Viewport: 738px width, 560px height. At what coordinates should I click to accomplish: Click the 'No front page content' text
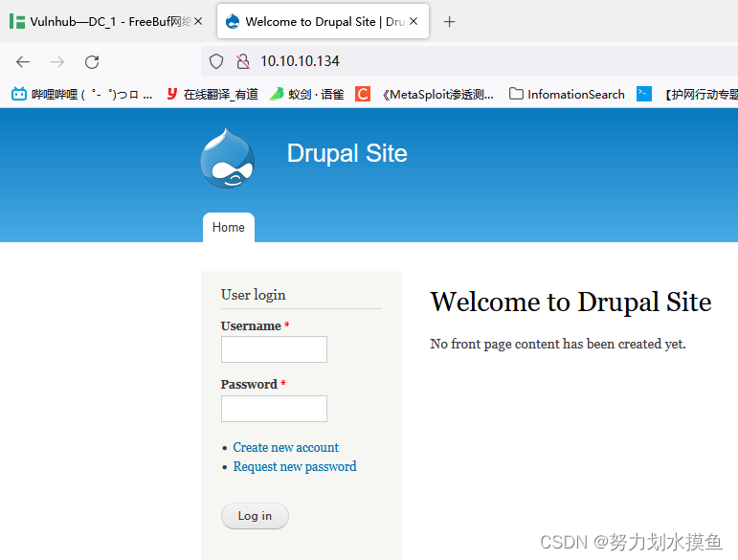(x=558, y=344)
